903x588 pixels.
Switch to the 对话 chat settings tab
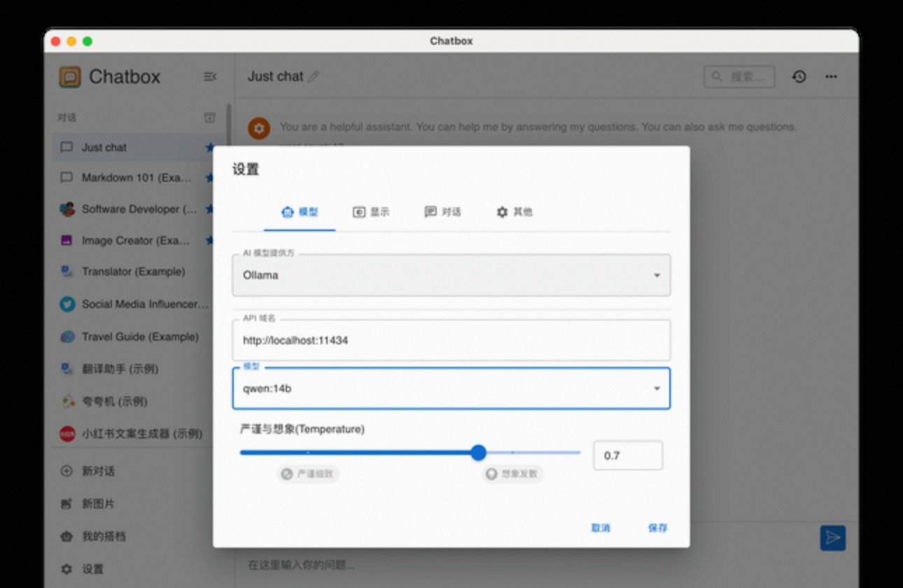442,212
